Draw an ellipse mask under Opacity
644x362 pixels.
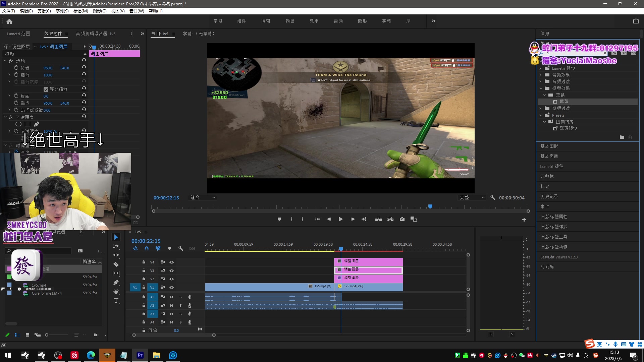tap(18, 124)
